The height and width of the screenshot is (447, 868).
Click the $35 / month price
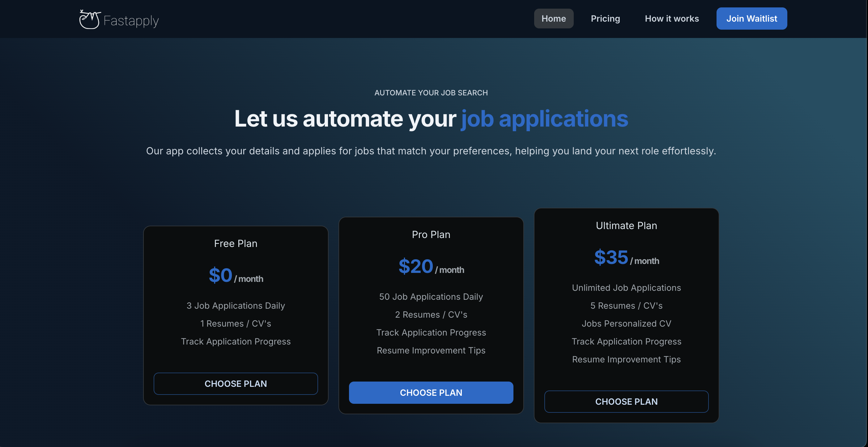click(x=626, y=257)
